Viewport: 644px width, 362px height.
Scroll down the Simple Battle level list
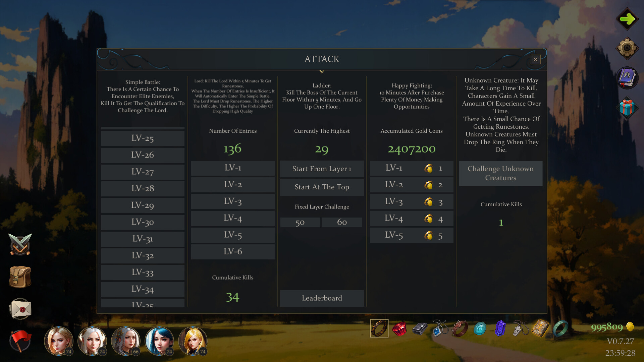coord(142,305)
